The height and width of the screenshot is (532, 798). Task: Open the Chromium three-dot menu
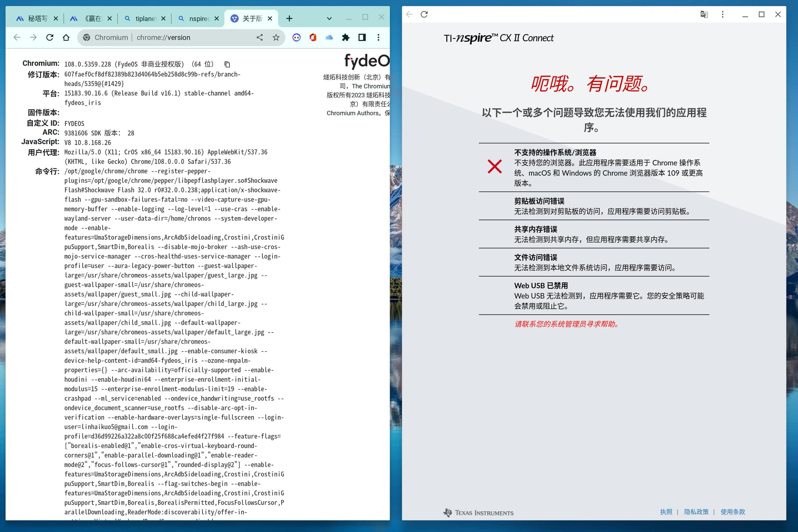378,37
